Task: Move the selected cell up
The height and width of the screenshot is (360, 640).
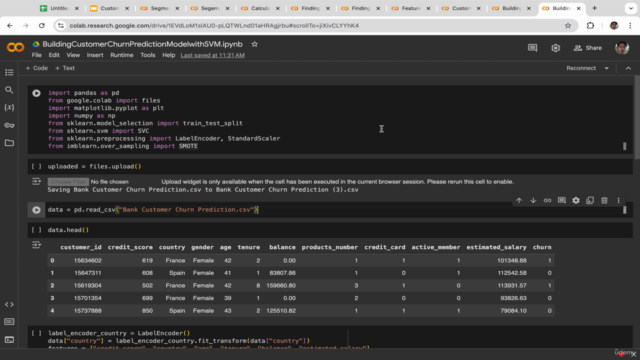Action: point(519,200)
